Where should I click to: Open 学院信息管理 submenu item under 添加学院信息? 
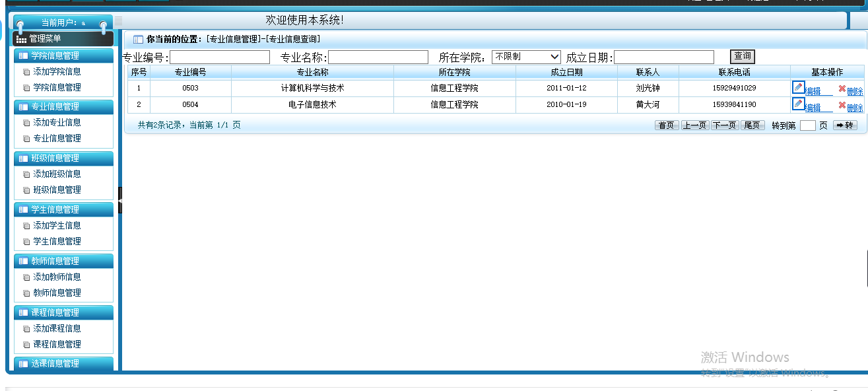[57, 88]
